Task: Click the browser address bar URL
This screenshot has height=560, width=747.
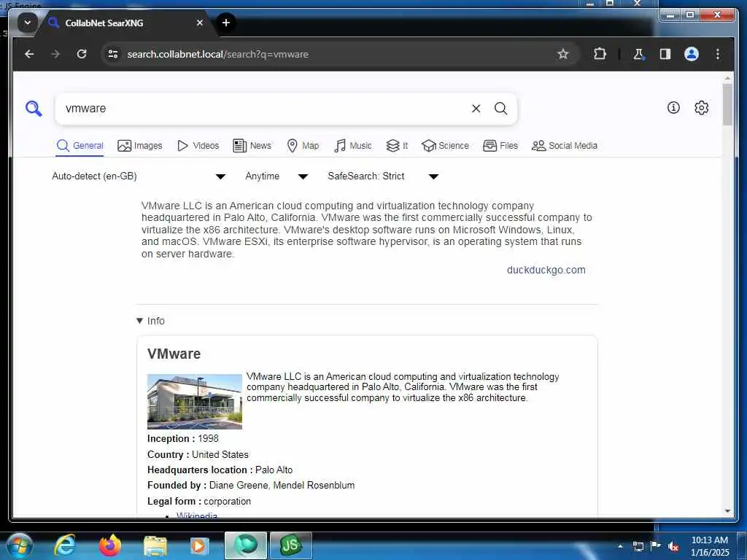Action: 217,54
